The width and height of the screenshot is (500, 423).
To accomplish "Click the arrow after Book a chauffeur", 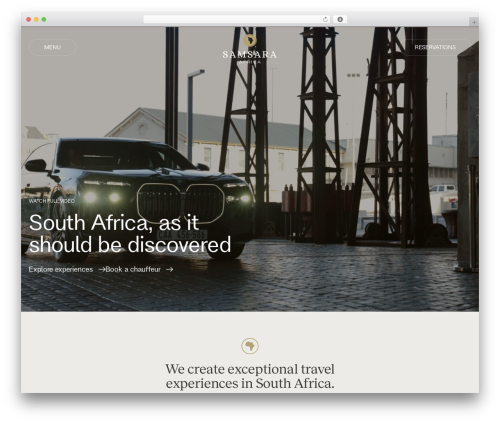I will click(170, 269).
